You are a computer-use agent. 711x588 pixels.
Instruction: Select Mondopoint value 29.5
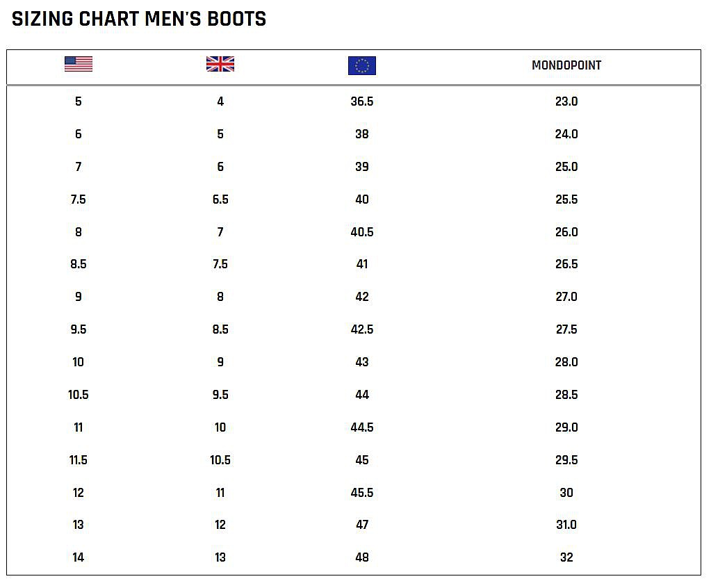click(x=566, y=460)
